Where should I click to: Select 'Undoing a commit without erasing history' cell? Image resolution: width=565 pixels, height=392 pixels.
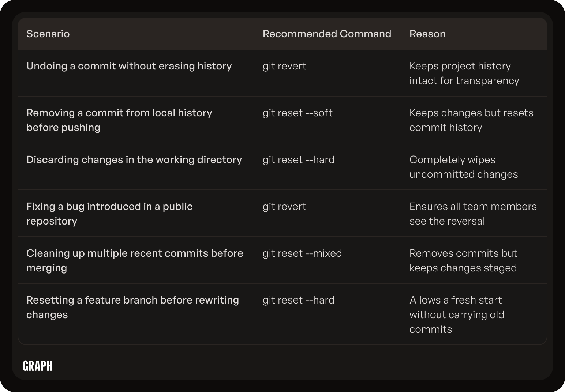coord(129,66)
